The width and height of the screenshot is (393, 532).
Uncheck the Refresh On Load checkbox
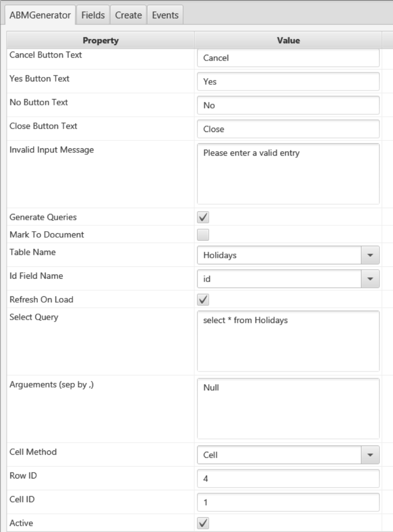pyautogui.click(x=203, y=299)
